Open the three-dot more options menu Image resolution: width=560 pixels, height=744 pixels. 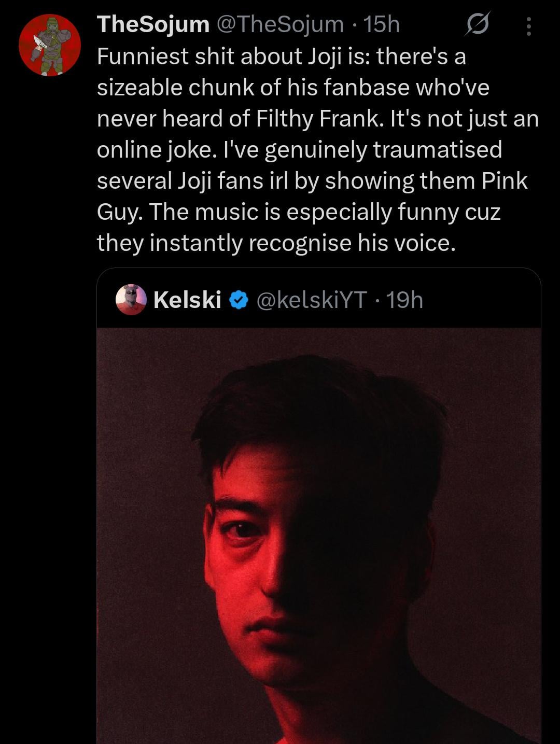528,26
